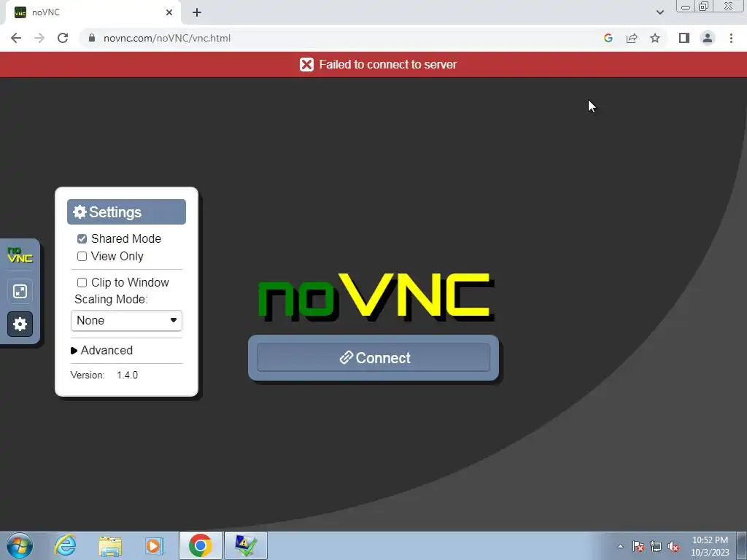Open the Scaling Mode dropdown set to None
The image size is (747, 560).
click(126, 321)
